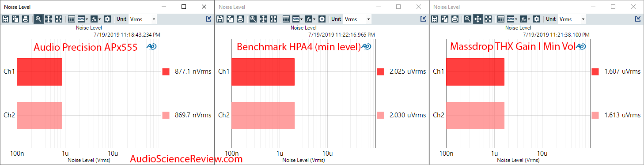Screen dimensions: 644x165
Task: Click timestamp 7/19/2019 11:18:43.234 PM
Action: [127, 34]
